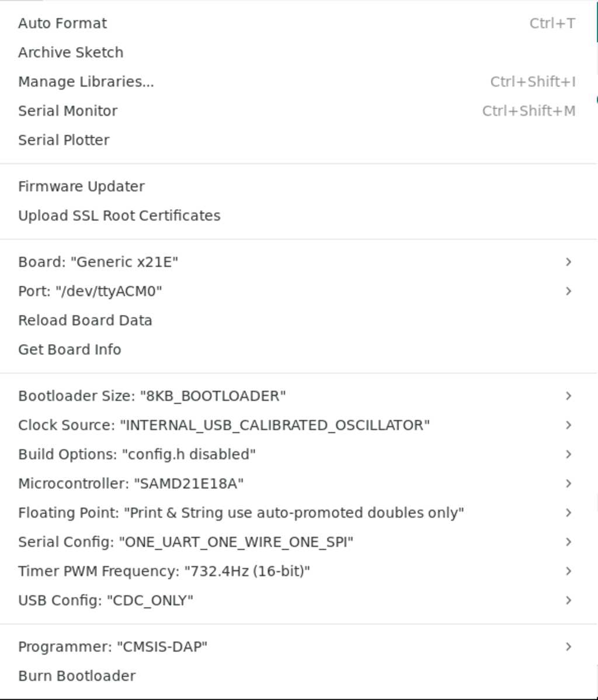The width and height of the screenshot is (598, 700).
Task: Start the Firmware Updater
Action: click(x=81, y=186)
